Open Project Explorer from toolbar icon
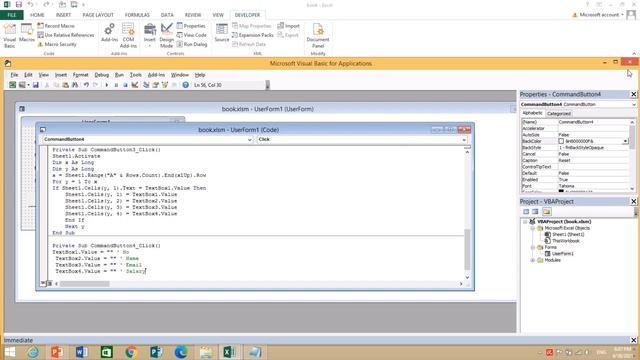The width and height of the screenshot is (640, 360). [146, 85]
